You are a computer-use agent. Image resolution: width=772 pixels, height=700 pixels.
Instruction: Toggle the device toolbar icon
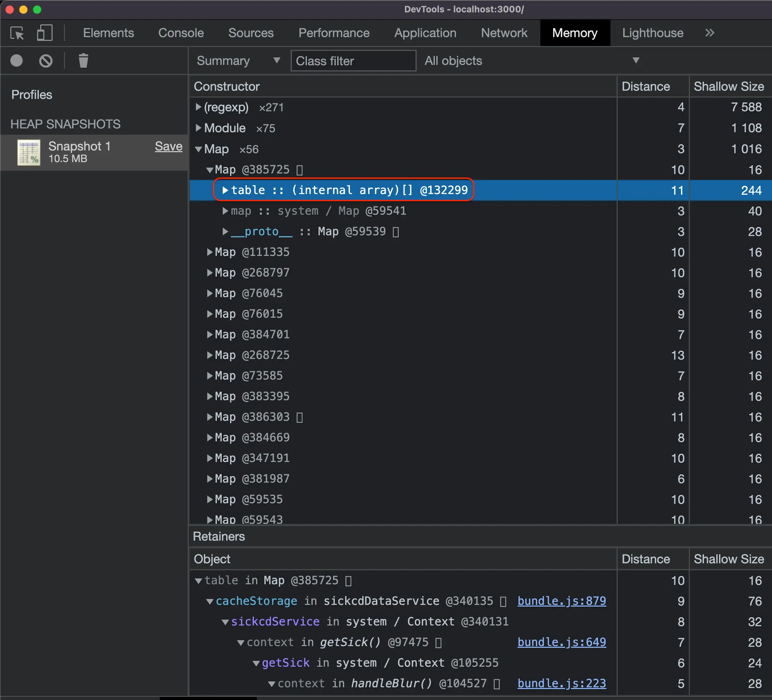[x=44, y=33]
